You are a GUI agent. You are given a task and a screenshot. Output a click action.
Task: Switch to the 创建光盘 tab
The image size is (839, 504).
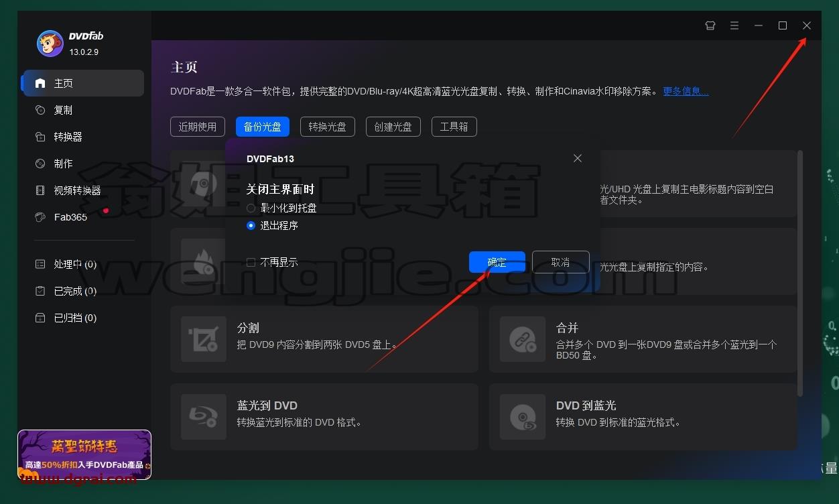(393, 126)
